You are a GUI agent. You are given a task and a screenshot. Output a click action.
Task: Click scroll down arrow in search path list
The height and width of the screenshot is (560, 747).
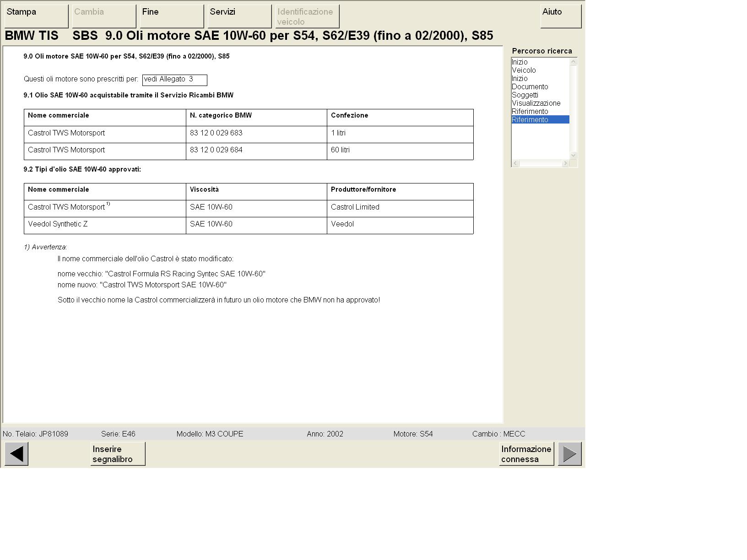(x=574, y=155)
